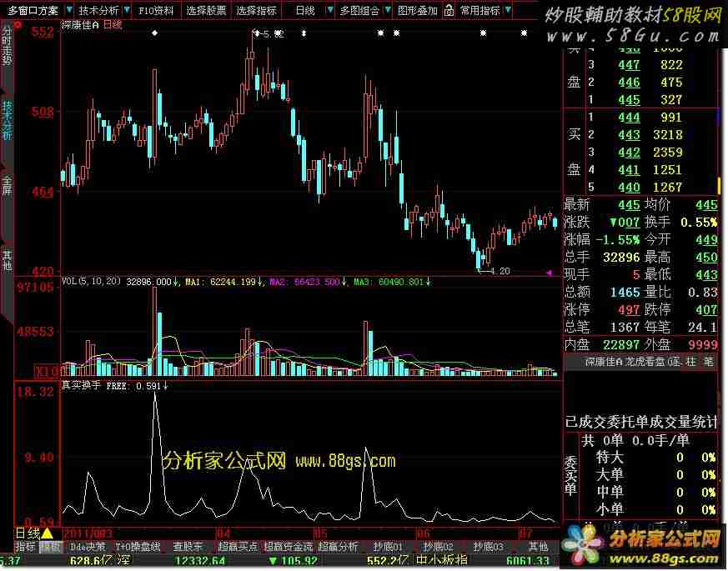728x571 pixels.
Task: Select the 超赢分析 tab
Action: pos(338,547)
